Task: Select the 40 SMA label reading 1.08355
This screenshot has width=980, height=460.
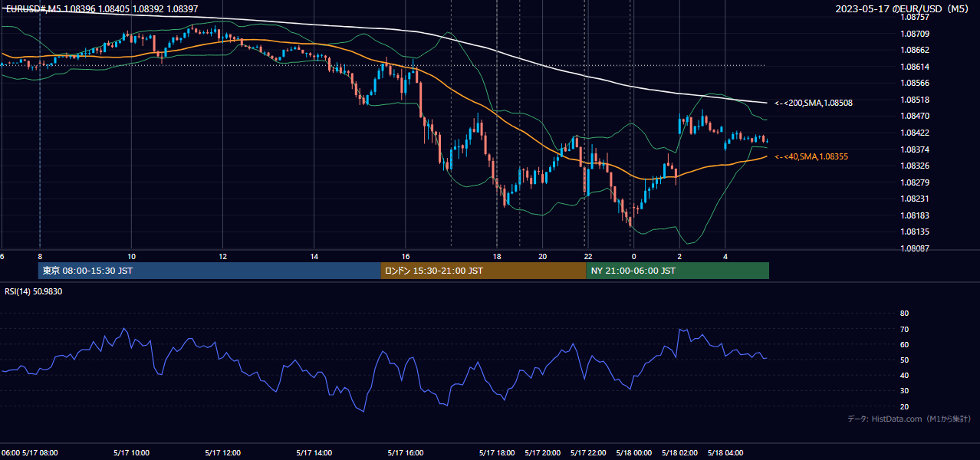Action: (x=811, y=156)
